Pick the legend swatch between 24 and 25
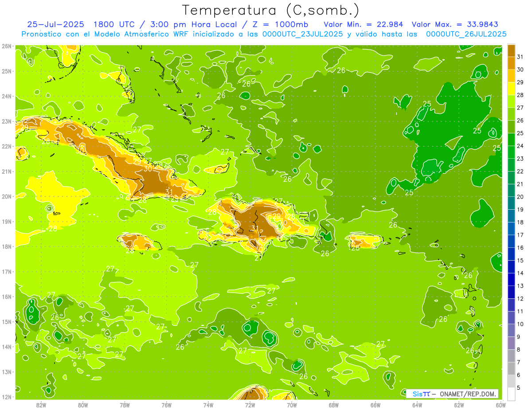 (x=511, y=139)
